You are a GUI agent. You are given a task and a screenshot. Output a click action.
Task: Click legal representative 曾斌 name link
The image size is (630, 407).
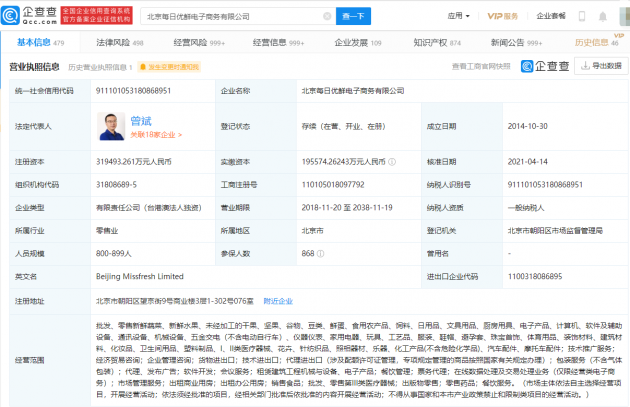pyautogui.click(x=141, y=121)
